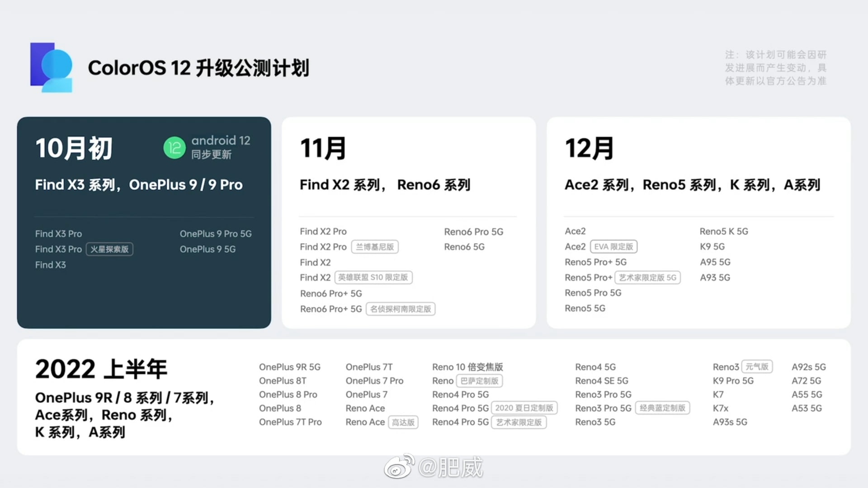Click the Reno6 Pro 5G entry
868x488 pixels.
coord(473,232)
